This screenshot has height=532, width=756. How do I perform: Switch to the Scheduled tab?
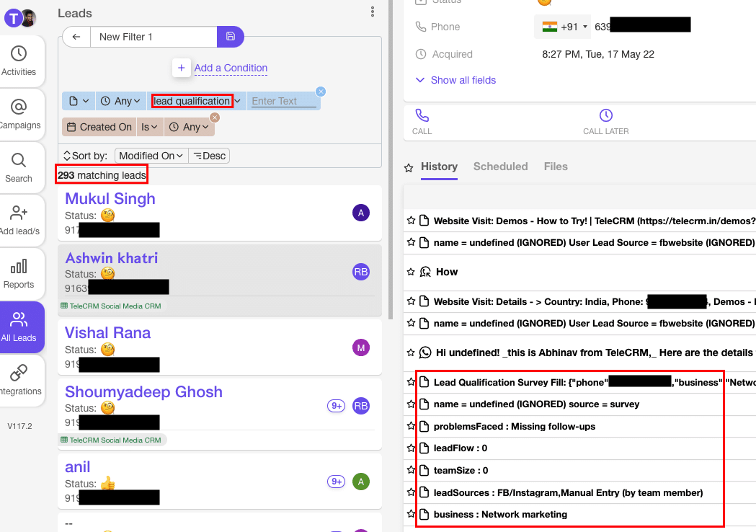pos(500,167)
